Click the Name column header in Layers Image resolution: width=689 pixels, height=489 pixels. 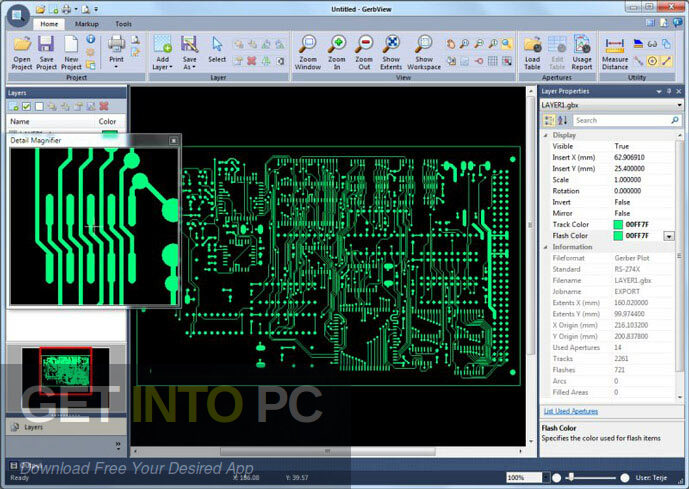[20, 122]
